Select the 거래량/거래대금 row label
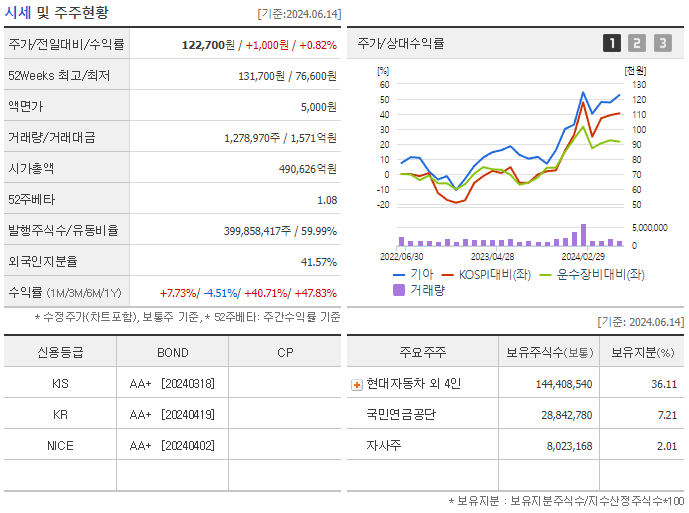 click(x=52, y=138)
